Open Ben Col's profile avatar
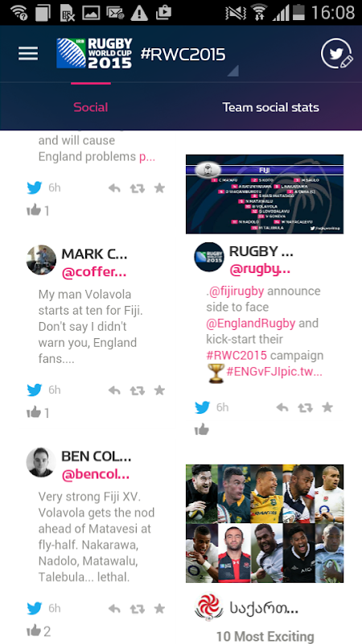 coord(41,462)
